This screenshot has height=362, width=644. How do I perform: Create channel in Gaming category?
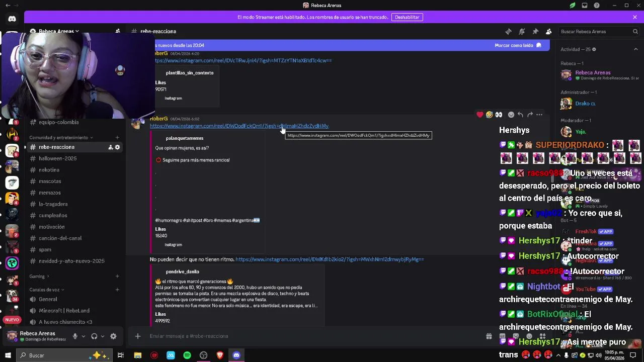pyautogui.click(x=117, y=276)
